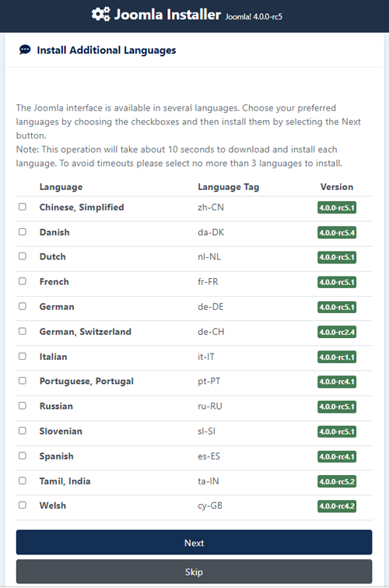Select the Welsh language checkbox
389x588 pixels.
coord(23,505)
